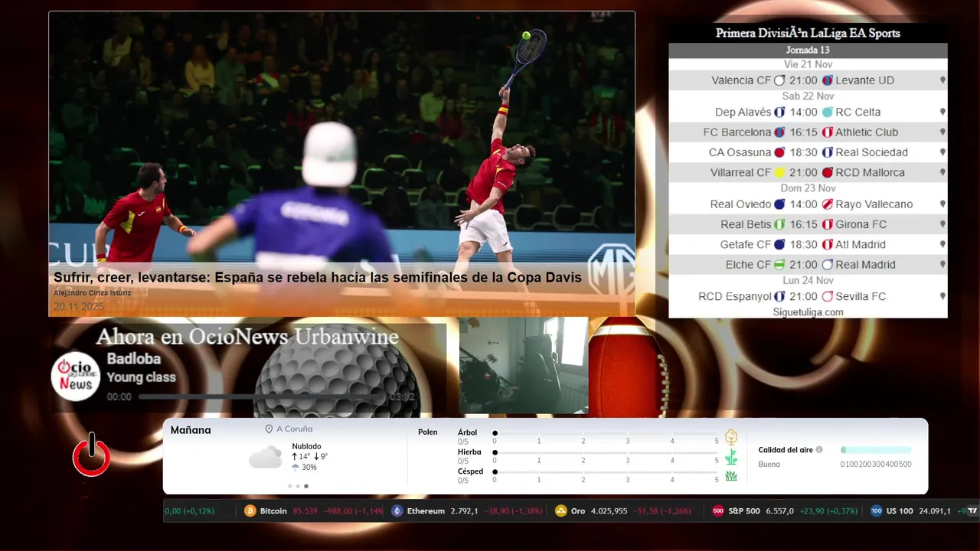Click the umbrella 30% rain icon
Viewport: 980px width, 551px height.
point(296,468)
